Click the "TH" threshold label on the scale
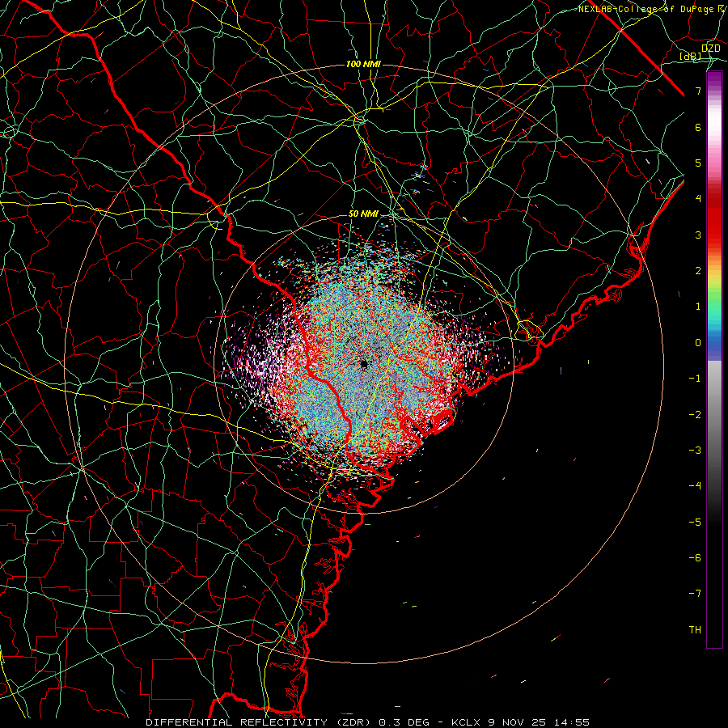Image resolution: width=728 pixels, height=728 pixels. [x=695, y=630]
